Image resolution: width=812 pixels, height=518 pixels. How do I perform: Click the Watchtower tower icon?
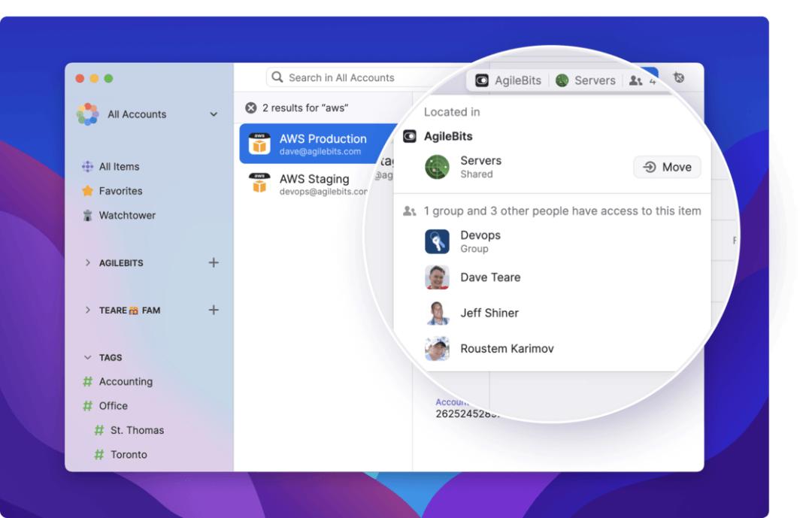(x=87, y=216)
